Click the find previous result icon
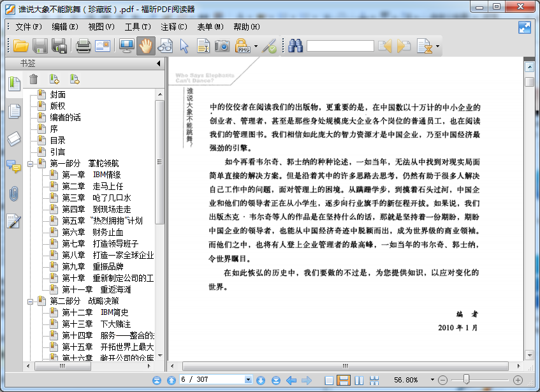The height and width of the screenshot is (392, 540). click(x=384, y=46)
